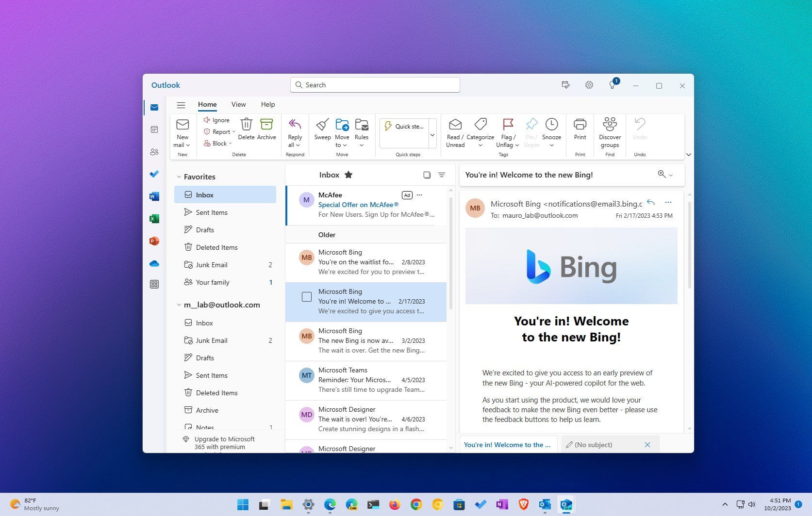The height and width of the screenshot is (516, 812).
Task: Toggle the folder pane with the hamburger icon
Action: [181, 104]
